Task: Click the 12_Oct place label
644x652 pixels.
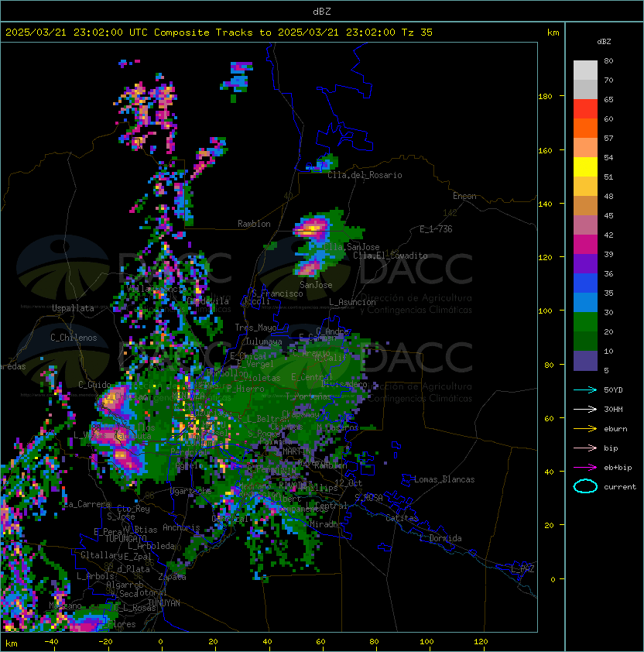Action: (x=348, y=482)
